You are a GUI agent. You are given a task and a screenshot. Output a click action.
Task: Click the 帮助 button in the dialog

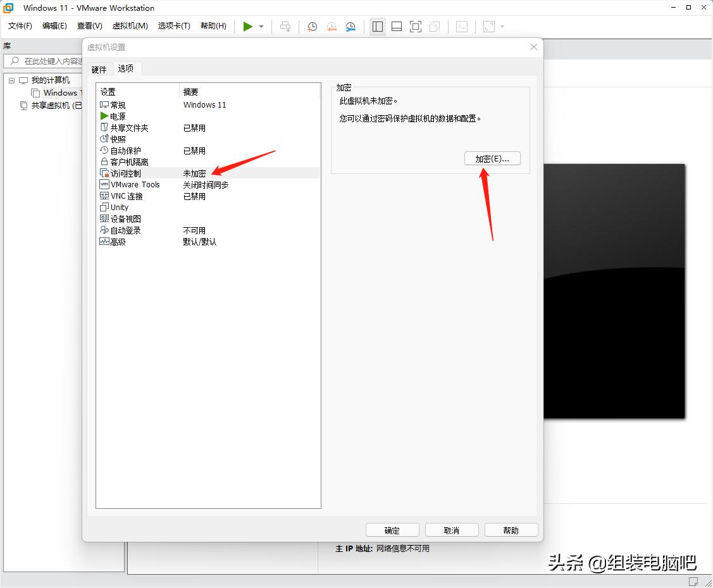pos(511,530)
